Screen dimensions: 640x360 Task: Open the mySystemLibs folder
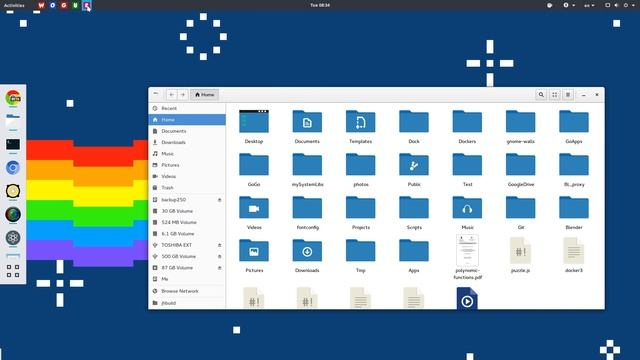click(x=307, y=169)
